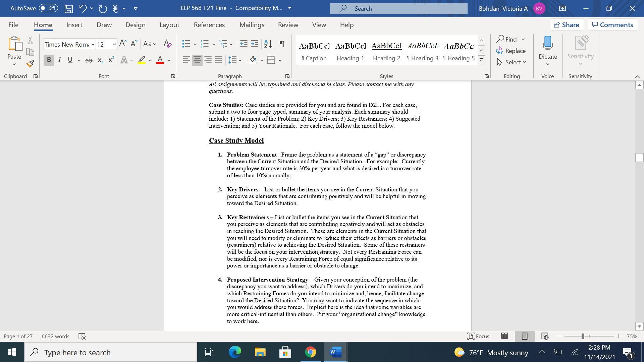The width and height of the screenshot is (644, 362).
Task: Click the Windows taskbar search box
Action: point(111,352)
